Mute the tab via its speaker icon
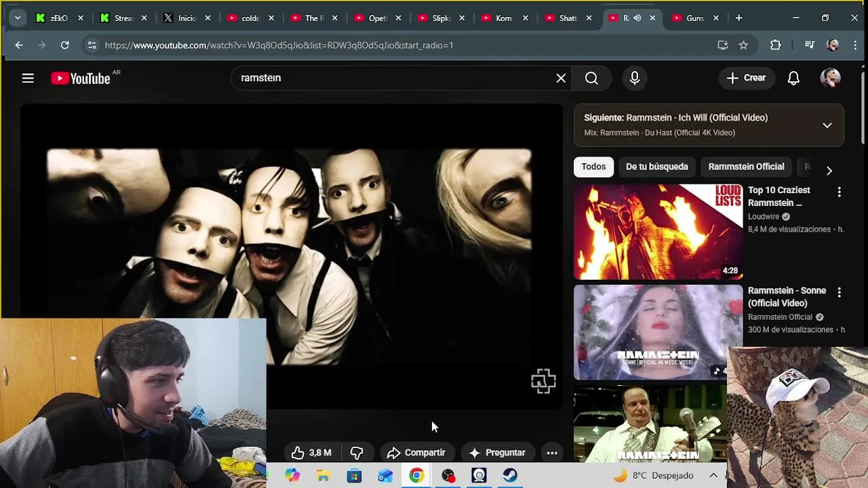Viewport: 868px width, 488px height. pyautogui.click(x=637, y=18)
